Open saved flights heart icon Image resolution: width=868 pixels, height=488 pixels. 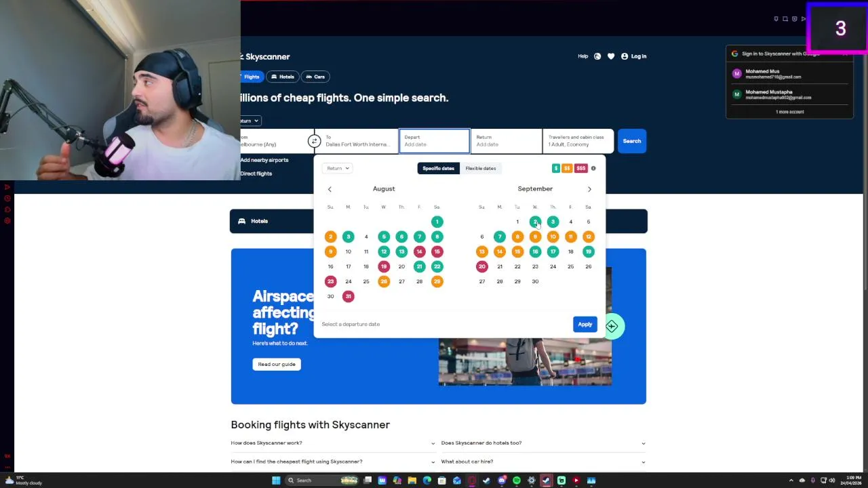[611, 56]
